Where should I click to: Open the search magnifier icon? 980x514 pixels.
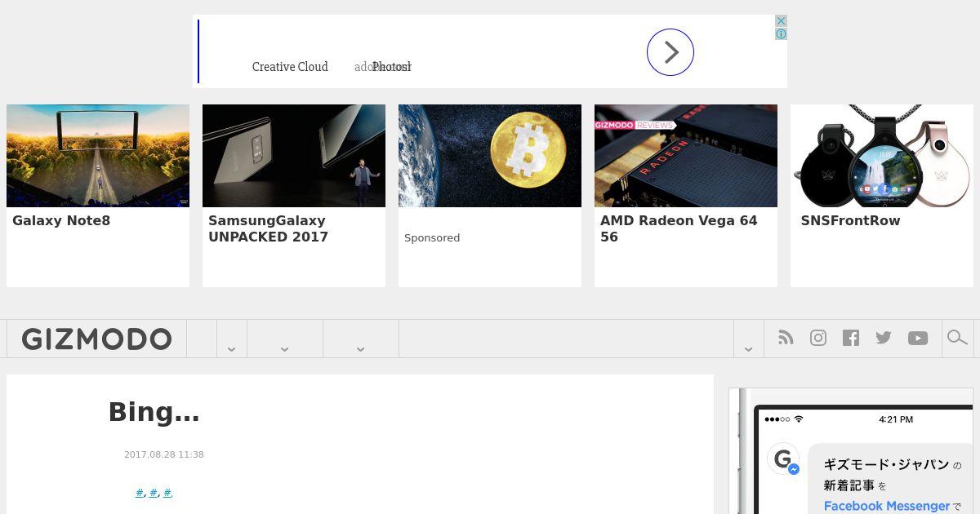point(957,338)
